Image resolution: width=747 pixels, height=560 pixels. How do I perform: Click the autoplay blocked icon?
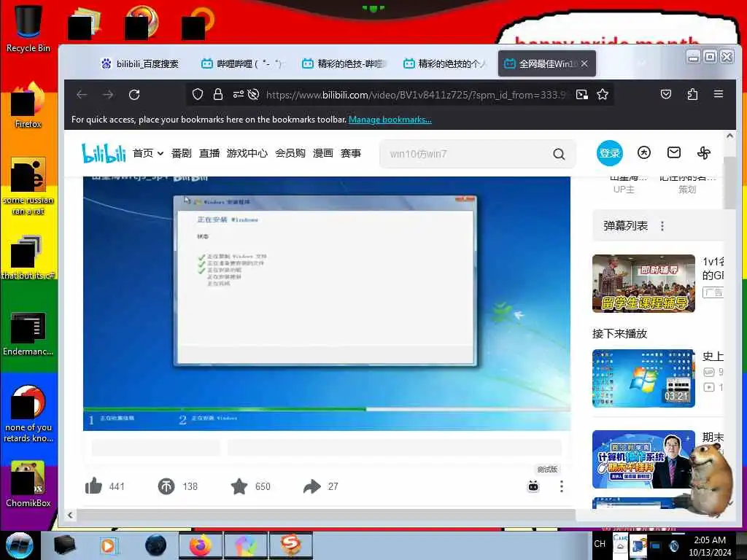(253, 94)
